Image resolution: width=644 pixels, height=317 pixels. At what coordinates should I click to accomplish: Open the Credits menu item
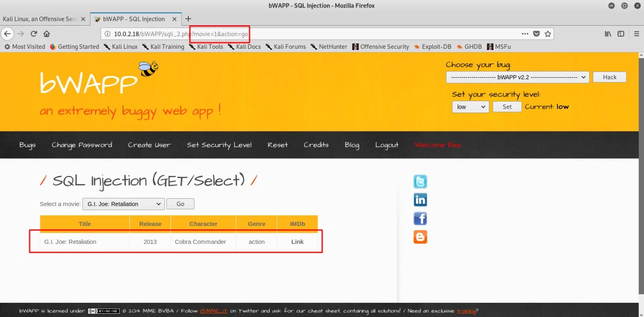(316, 145)
